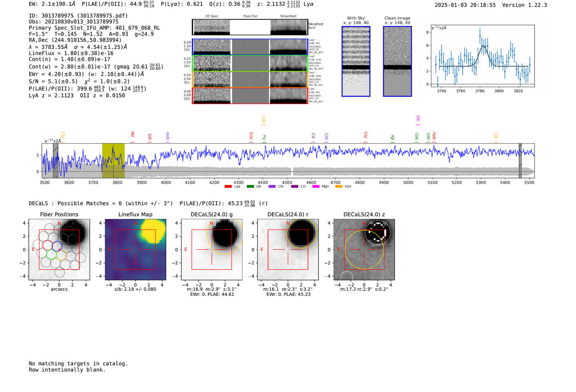Open the Lineflux Map thumbnail
Image resolution: width=576 pixels, height=392 pixels.
(x=135, y=250)
